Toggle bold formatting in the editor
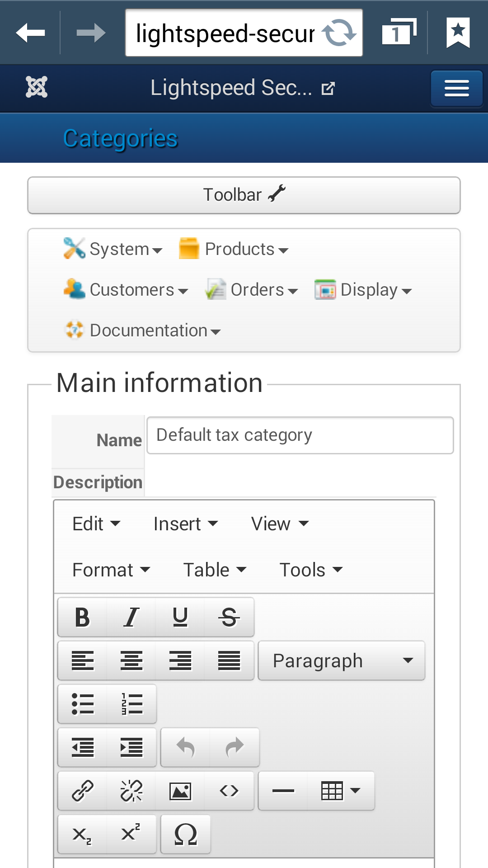 tap(82, 617)
